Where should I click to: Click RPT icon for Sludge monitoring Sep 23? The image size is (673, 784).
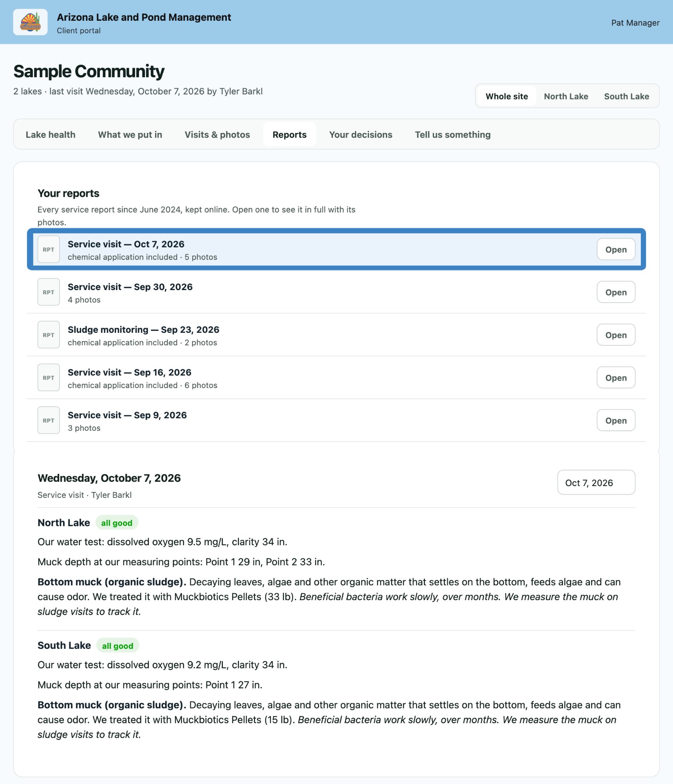pyautogui.click(x=49, y=335)
